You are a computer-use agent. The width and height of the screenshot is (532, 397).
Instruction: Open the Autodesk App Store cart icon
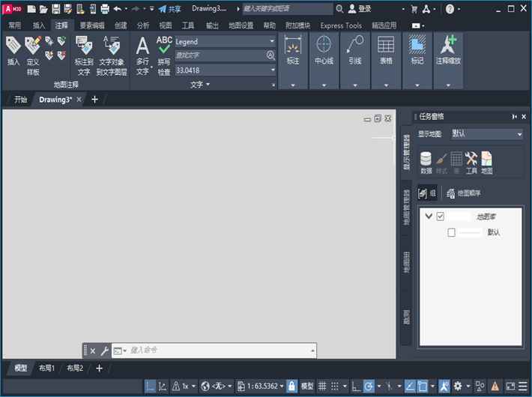pyautogui.click(x=414, y=9)
